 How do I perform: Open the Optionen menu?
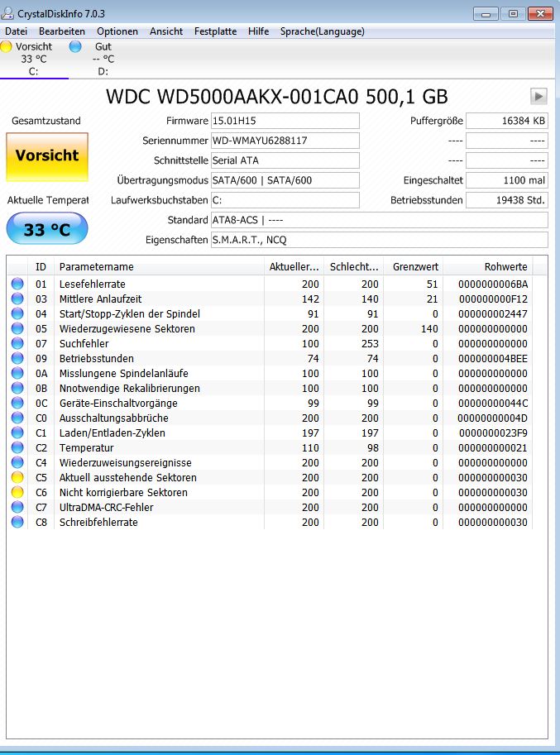point(117,31)
